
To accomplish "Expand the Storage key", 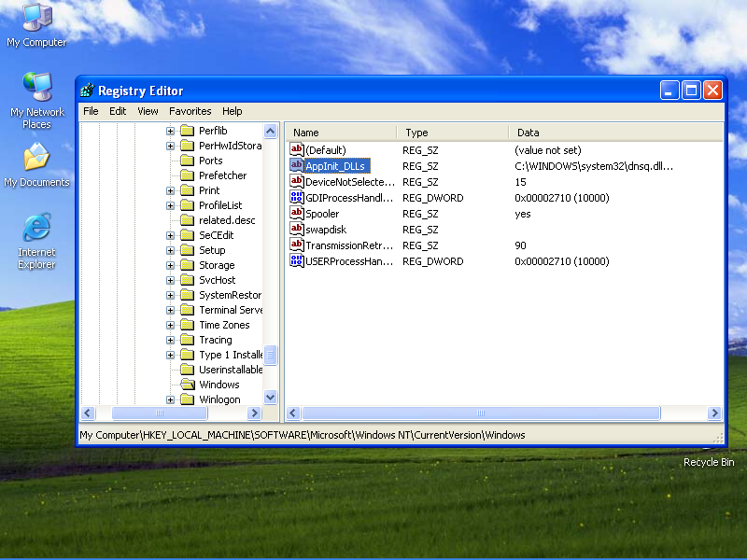I will point(170,265).
